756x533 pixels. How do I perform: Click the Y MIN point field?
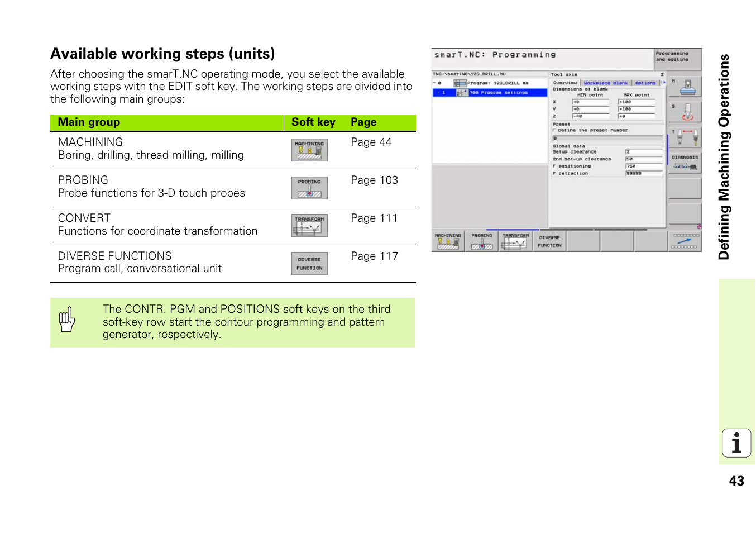tap(591, 110)
